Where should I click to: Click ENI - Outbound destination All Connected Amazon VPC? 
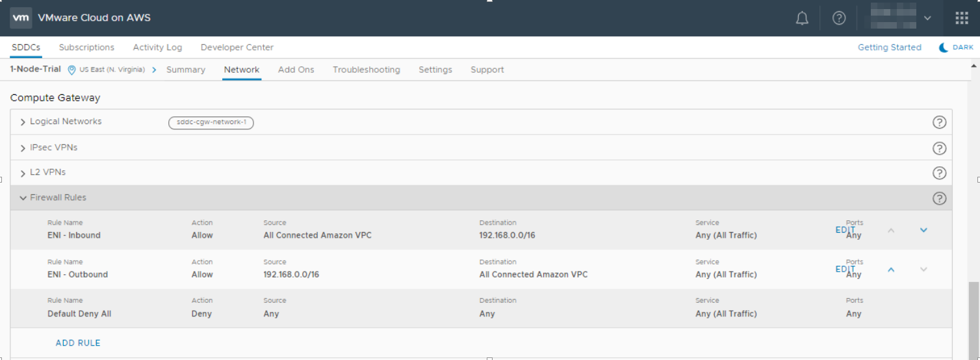[534, 274]
